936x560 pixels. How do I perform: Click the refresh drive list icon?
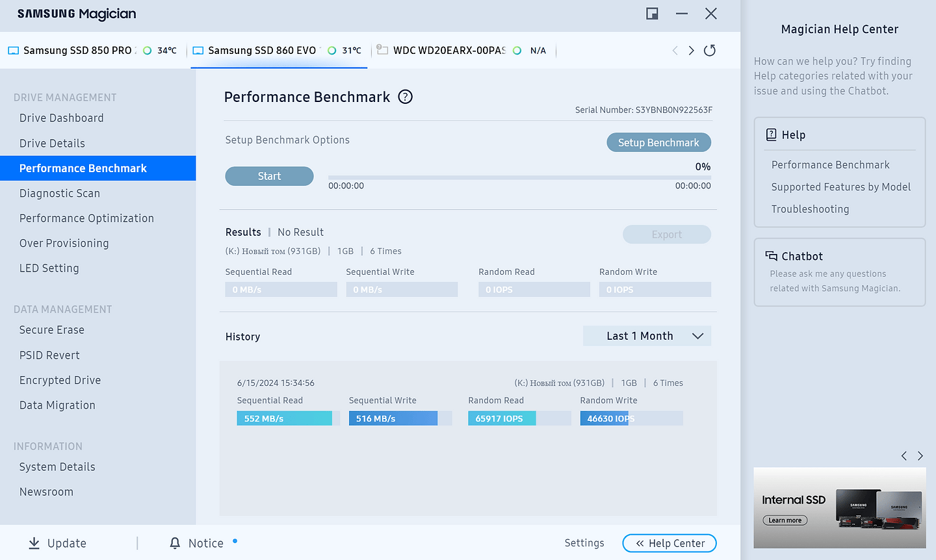pos(710,51)
